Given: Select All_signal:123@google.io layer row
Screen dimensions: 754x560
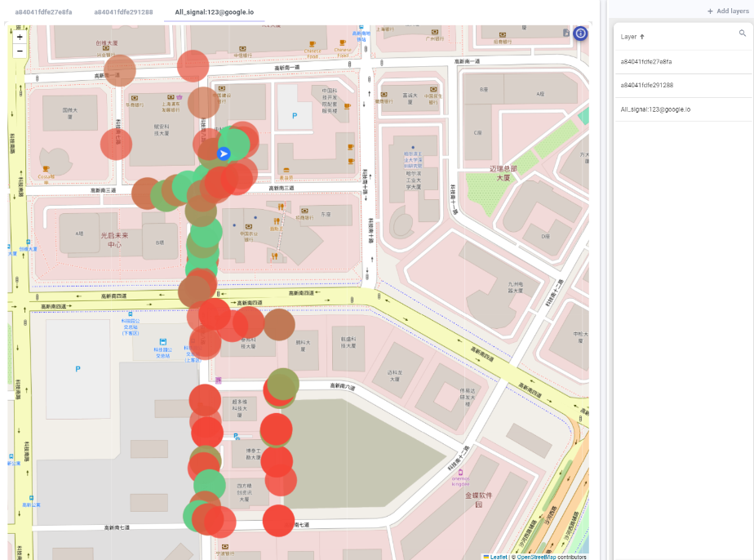Looking at the screenshot, I should (655, 109).
